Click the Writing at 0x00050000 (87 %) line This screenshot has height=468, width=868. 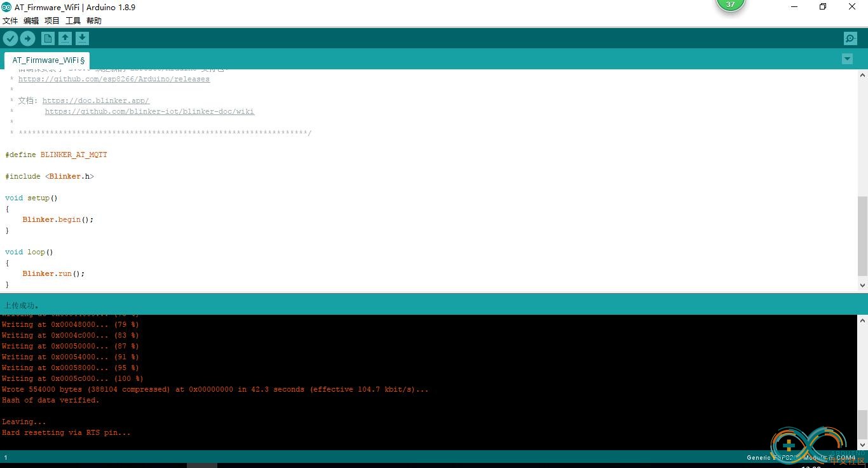[x=70, y=346]
